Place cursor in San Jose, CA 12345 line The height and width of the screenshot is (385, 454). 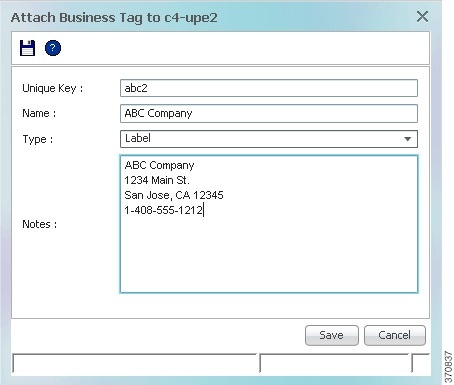point(174,195)
